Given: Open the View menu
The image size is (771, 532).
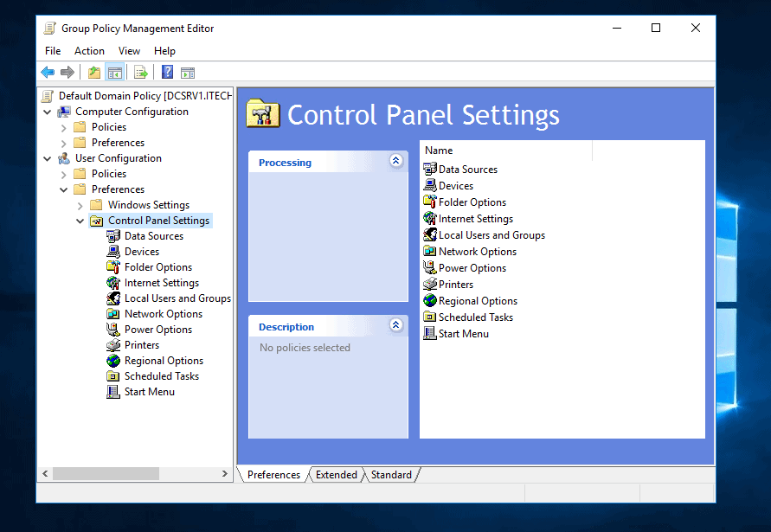Looking at the screenshot, I should (x=129, y=51).
